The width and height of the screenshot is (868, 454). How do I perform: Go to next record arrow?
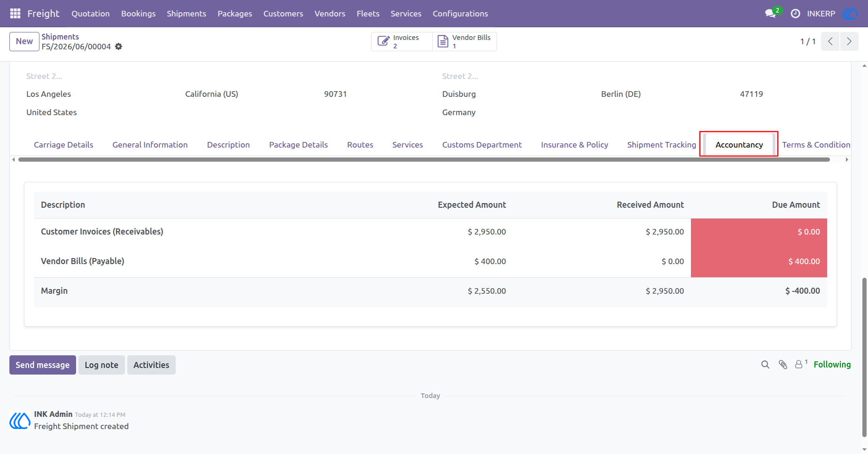click(x=849, y=41)
